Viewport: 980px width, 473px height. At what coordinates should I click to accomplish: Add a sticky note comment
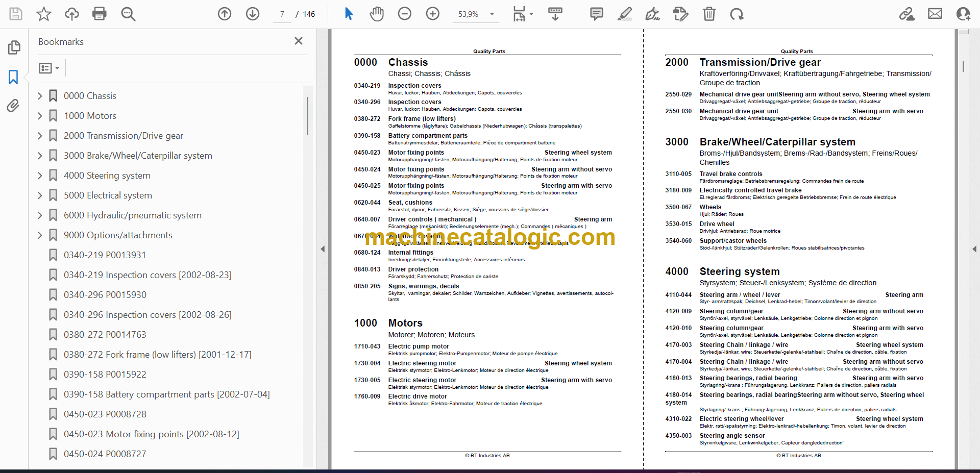coord(596,14)
